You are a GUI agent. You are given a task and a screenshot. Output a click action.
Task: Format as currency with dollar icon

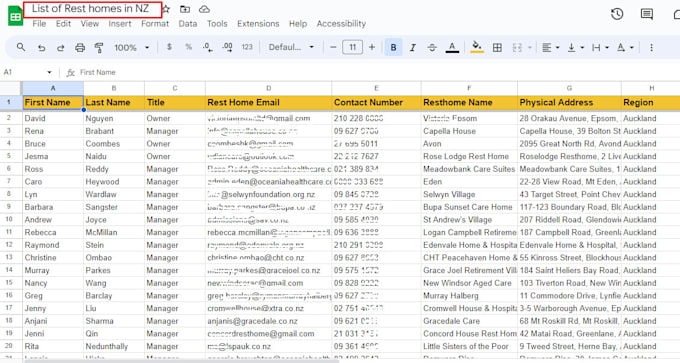pyautogui.click(x=169, y=47)
